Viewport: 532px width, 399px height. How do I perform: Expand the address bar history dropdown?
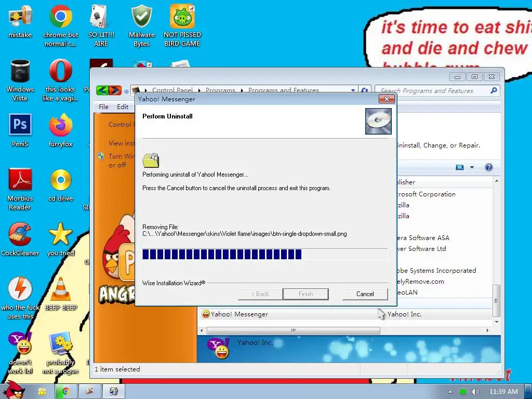(x=353, y=90)
